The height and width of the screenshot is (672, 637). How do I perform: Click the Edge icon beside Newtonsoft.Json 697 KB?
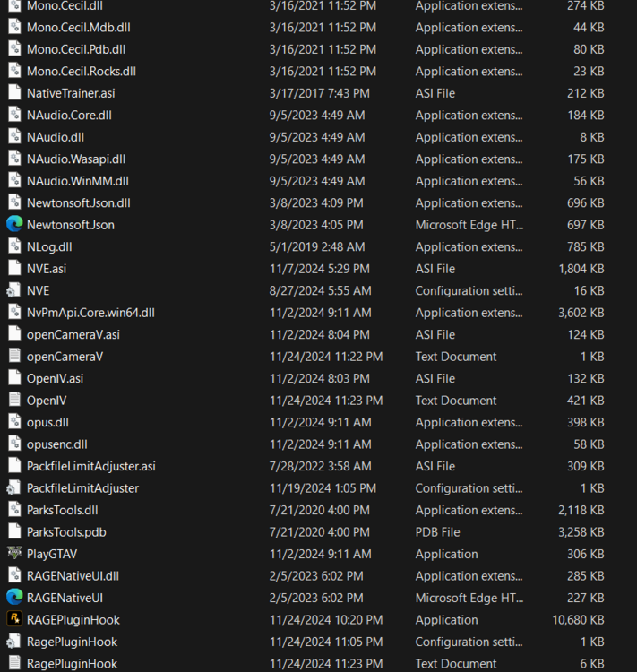[x=14, y=225]
